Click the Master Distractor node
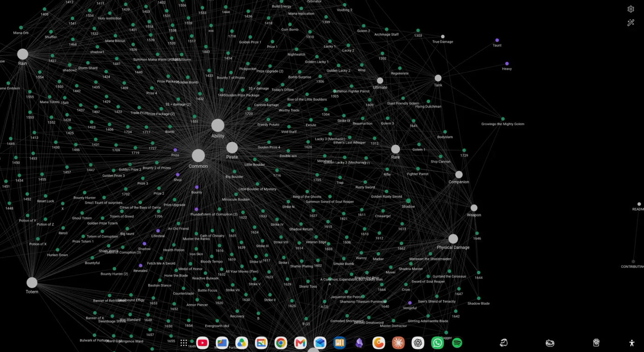The height and width of the screenshot is (352, 644). (393, 321)
